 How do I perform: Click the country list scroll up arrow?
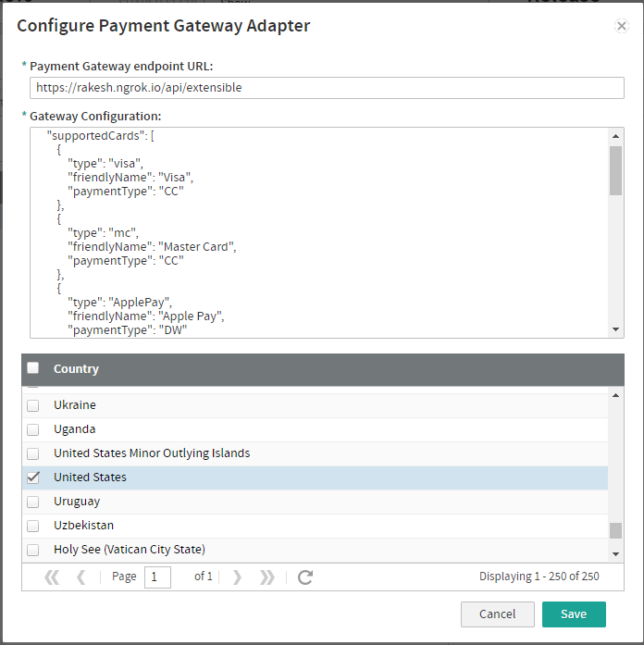(615, 395)
